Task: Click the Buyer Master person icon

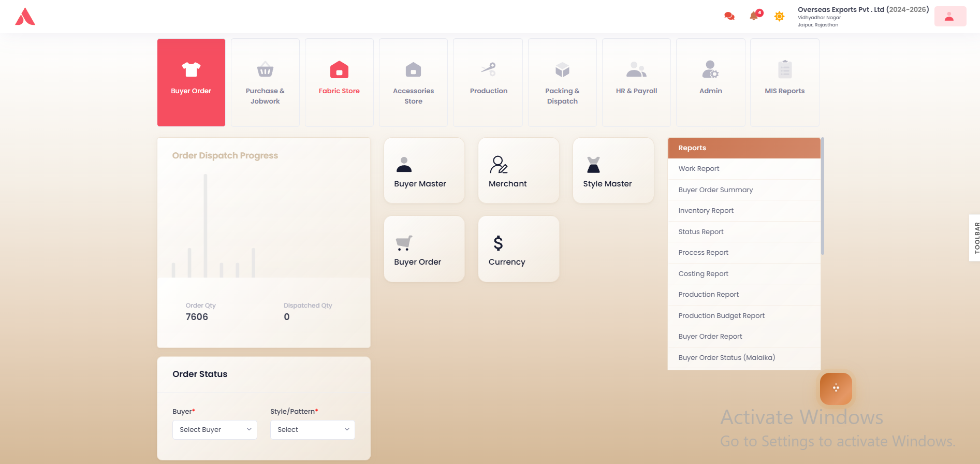Action: [x=404, y=165]
